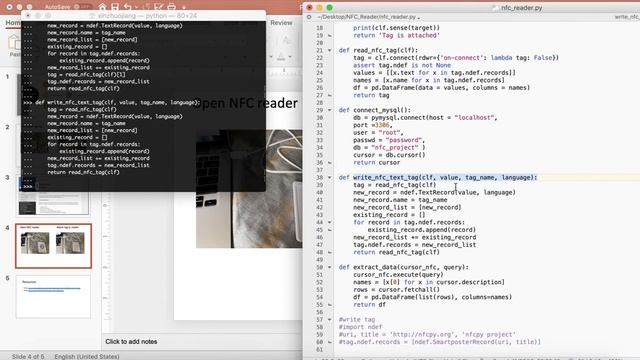Click the 'NFC reader' slide title text
This screenshot has height=360, width=640.
[x=263, y=103]
